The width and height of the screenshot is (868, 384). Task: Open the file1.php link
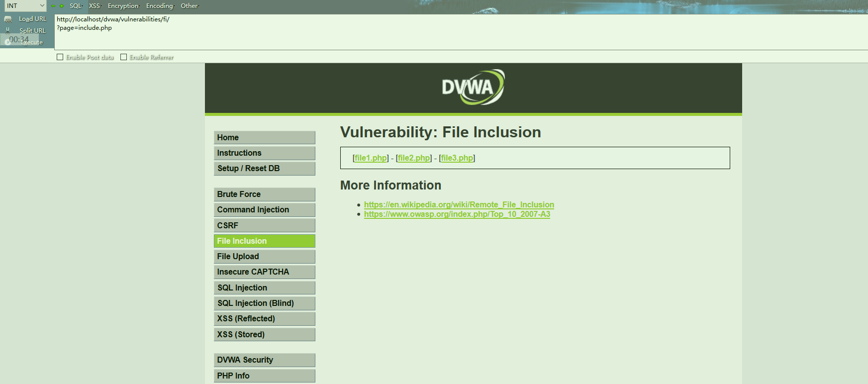pos(371,158)
